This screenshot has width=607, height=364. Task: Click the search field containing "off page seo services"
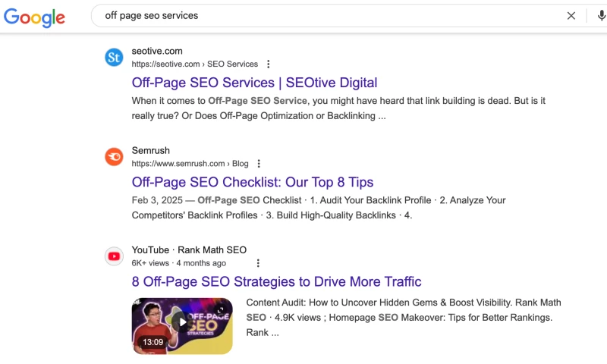tap(326, 16)
